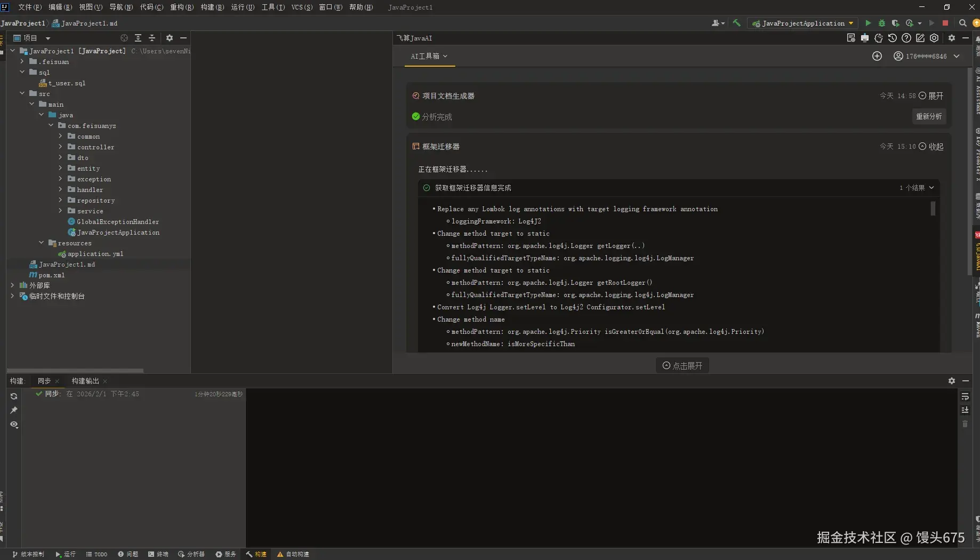Start a new JavaAI conversation with plus icon

pyautogui.click(x=877, y=56)
